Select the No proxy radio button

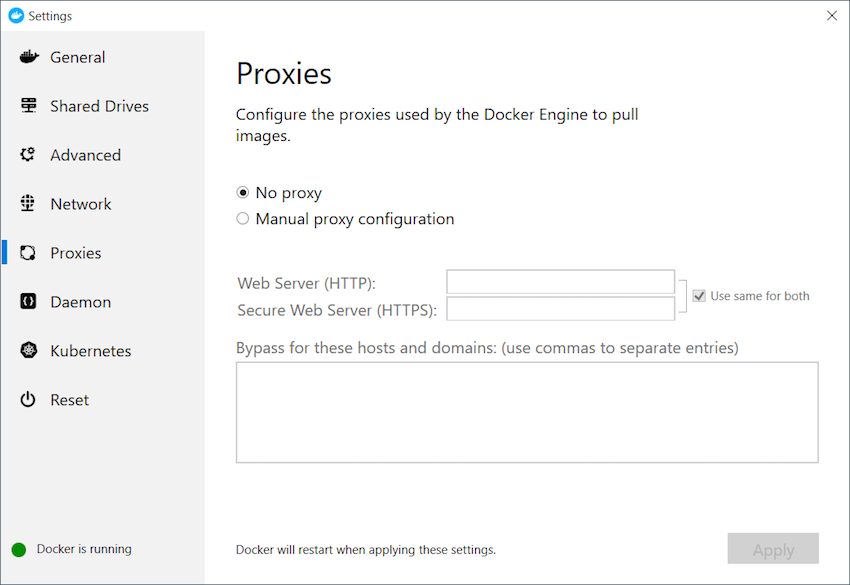click(243, 192)
